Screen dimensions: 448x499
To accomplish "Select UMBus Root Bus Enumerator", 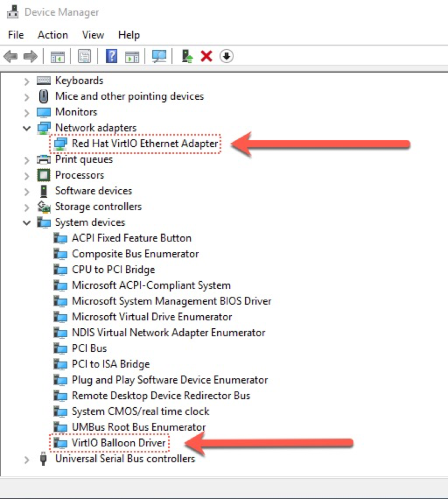I will pyautogui.click(x=139, y=427).
